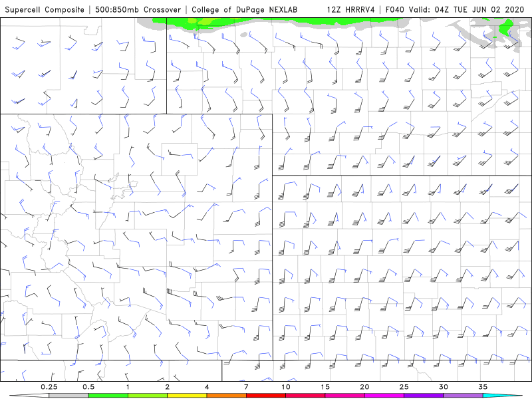Screen dimensions: 532x399
Task: Click the 0.5 legend value
Action: (88, 387)
